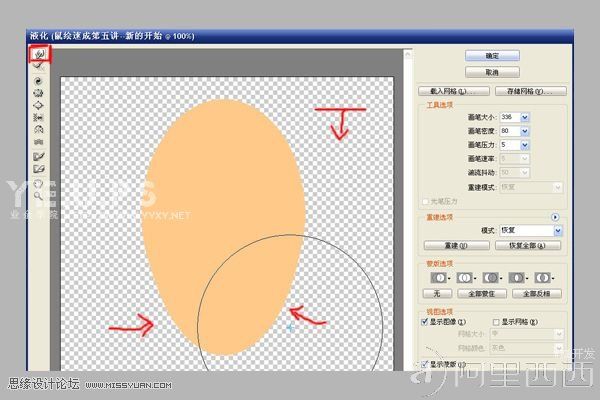The image size is (600, 400).
Task: Select the Twirl Clockwise tool
Action: [x=38, y=81]
